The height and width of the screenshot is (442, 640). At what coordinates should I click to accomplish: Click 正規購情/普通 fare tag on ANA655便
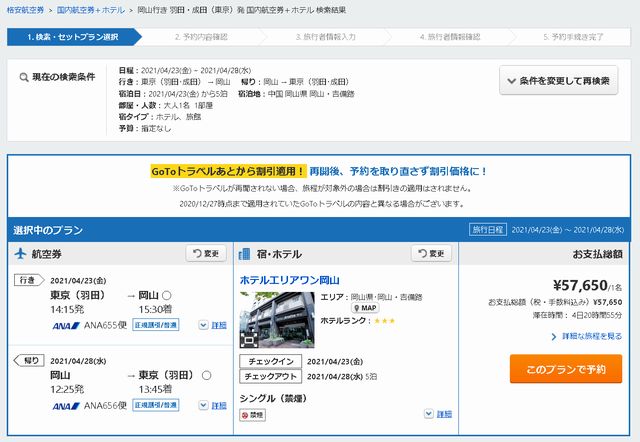pyautogui.click(x=156, y=325)
